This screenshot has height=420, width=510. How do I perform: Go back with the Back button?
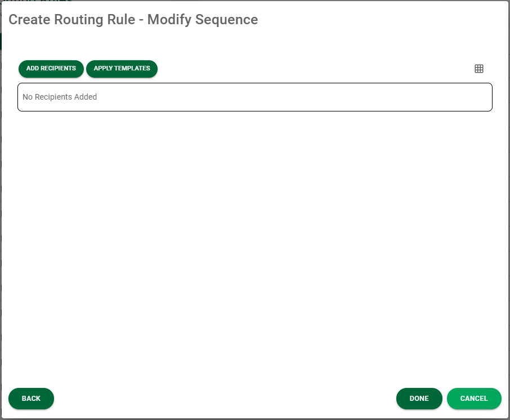click(31, 399)
